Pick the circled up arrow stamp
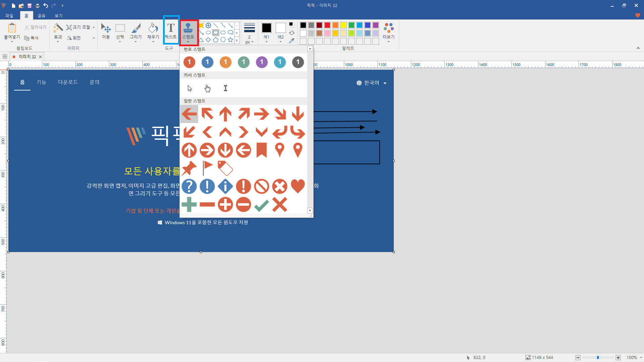Image resolution: width=644 pixels, height=362 pixels. pos(189,150)
